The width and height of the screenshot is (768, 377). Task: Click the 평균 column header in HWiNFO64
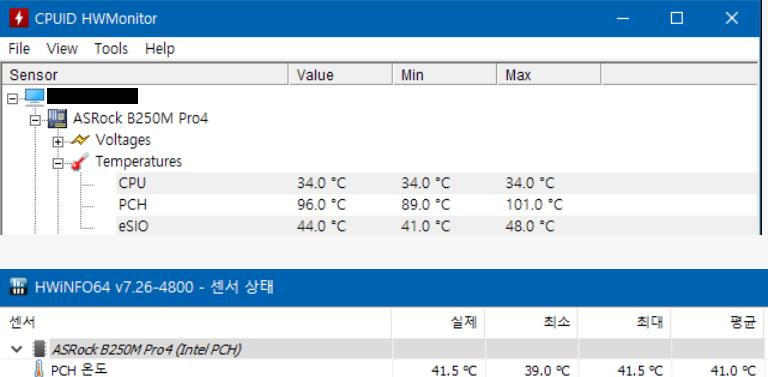pyautogui.click(x=719, y=323)
